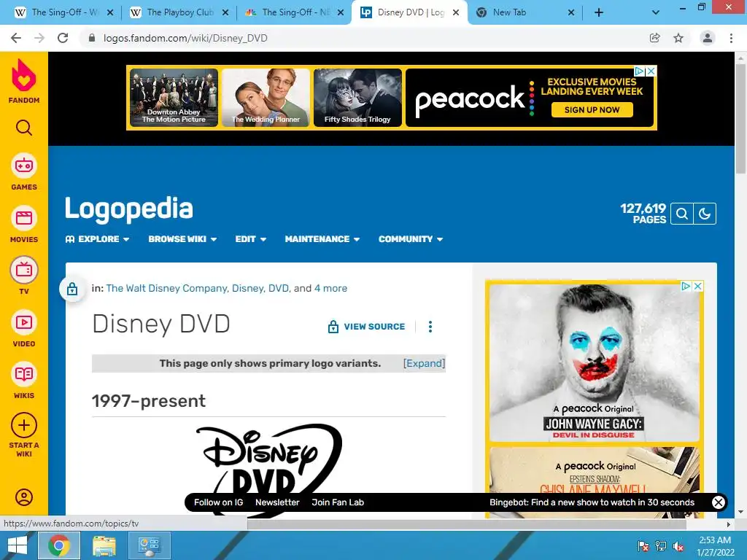The height and width of the screenshot is (560, 747).
Task: Click the wiki search magnifier next to page count
Action: 682,214
